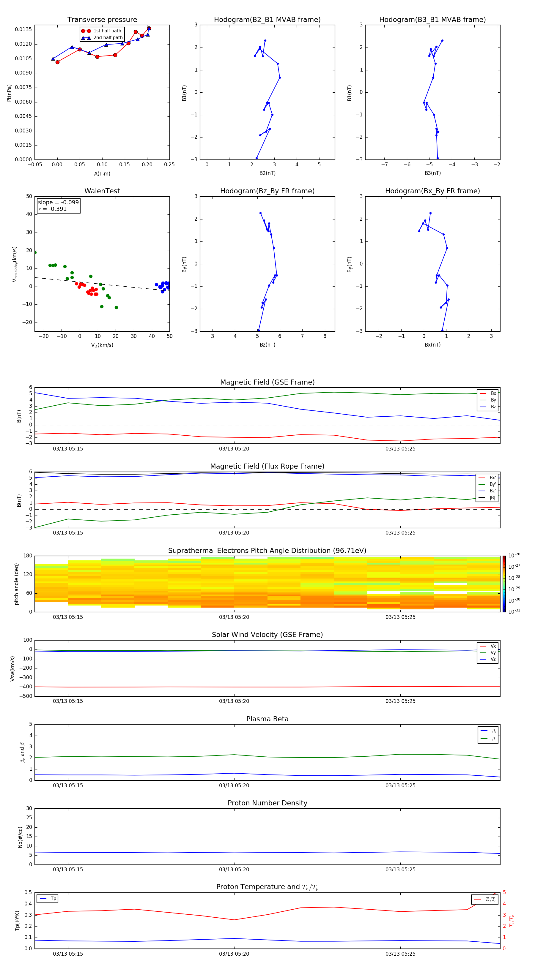Click the pitch angle distribution colorbar

tap(504, 584)
